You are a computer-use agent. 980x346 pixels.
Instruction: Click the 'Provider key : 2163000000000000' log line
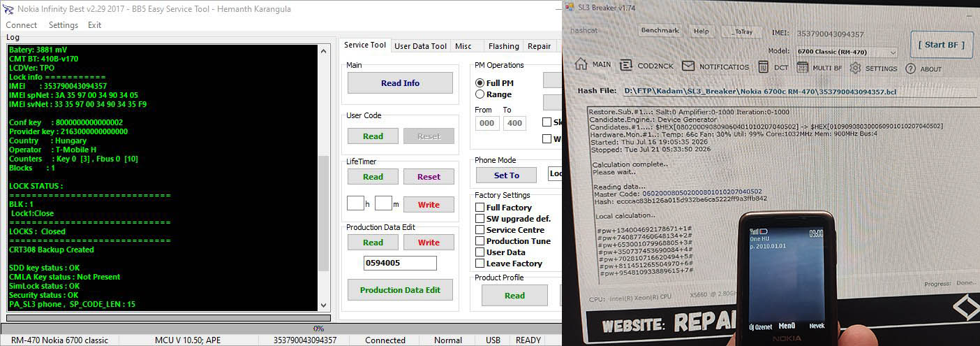[68, 131]
